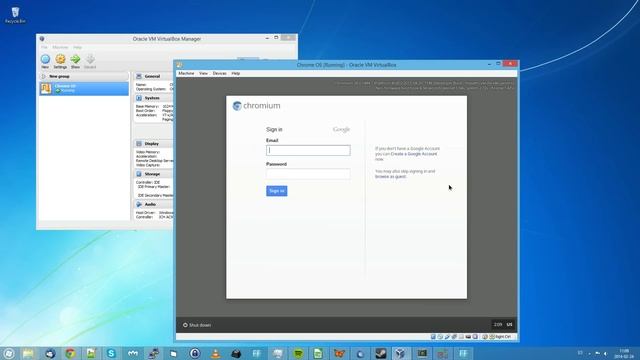Open Chrome from the taskbar

[71, 353]
